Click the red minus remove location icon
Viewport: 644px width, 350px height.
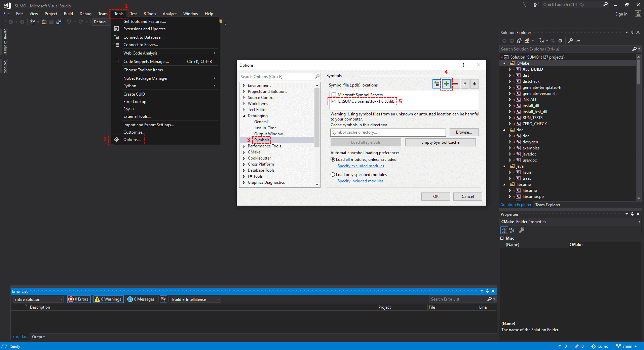(456, 84)
